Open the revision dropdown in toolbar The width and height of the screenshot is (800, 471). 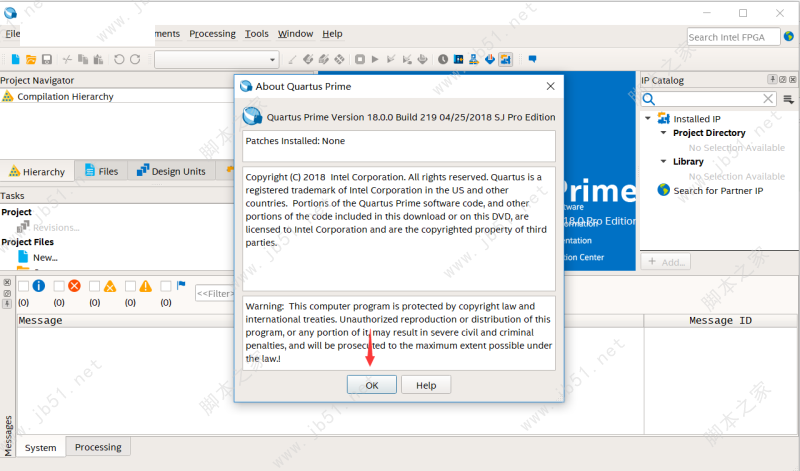click(217, 60)
